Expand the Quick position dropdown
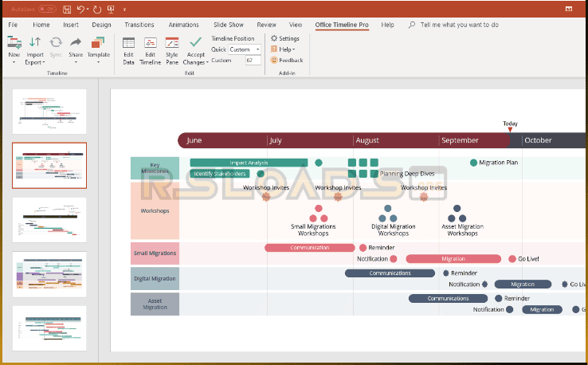Viewport: 588px width, 365px height. (245, 49)
